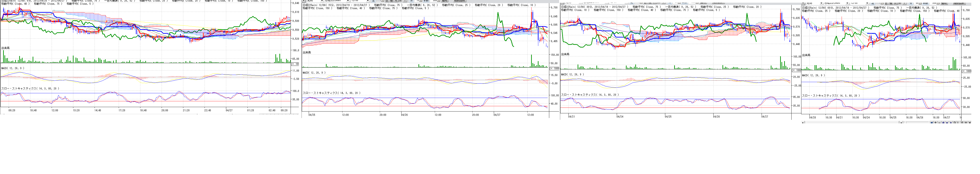Open the 12/06 contract month dropdown on 60-minute chart
Image resolution: width=980 pixels, height=174 pixels.
coord(867,3)
